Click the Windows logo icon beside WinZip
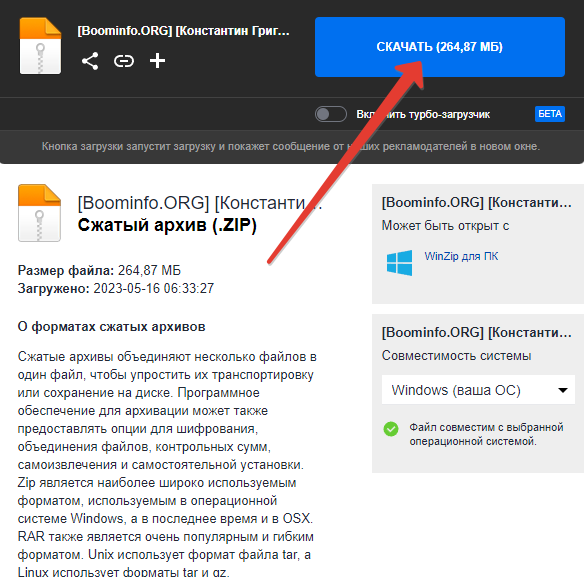This screenshot has width=584, height=585. [400, 263]
